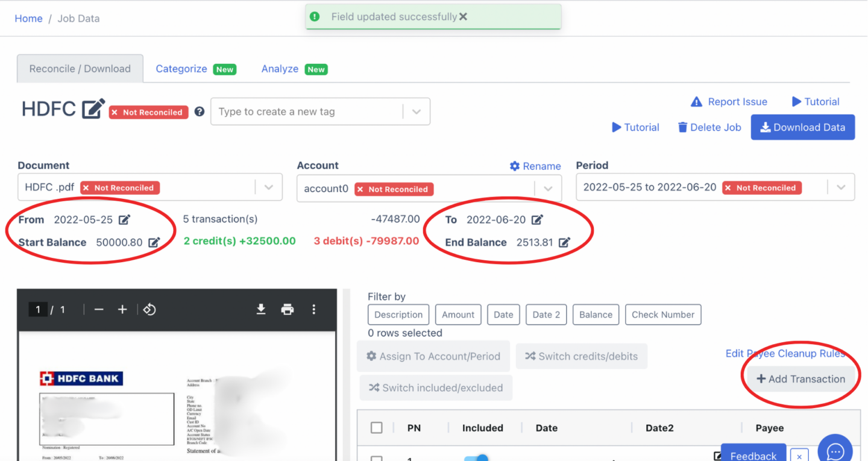
Task: Open Tutorial link beside Delete Job
Action: tap(635, 127)
